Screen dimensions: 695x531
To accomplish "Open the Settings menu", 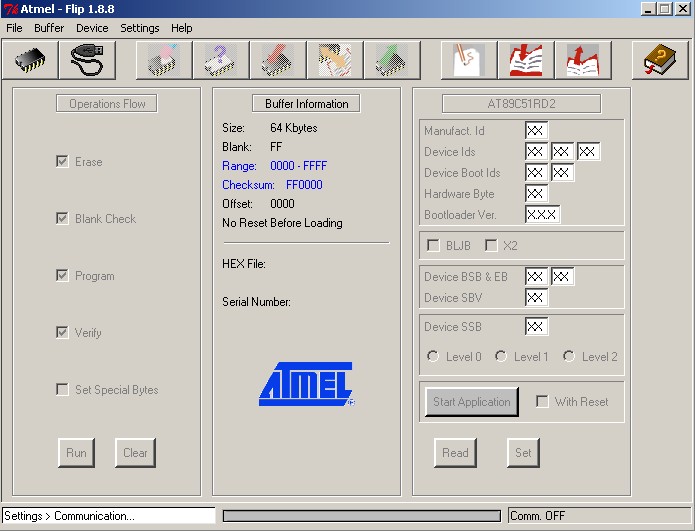I will click(140, 28).
